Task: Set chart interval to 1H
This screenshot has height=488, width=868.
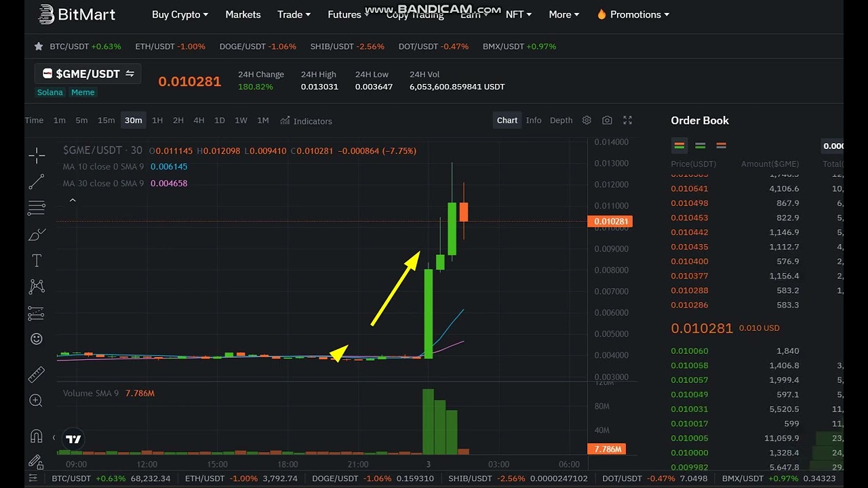Action: (x=157, y=120)
